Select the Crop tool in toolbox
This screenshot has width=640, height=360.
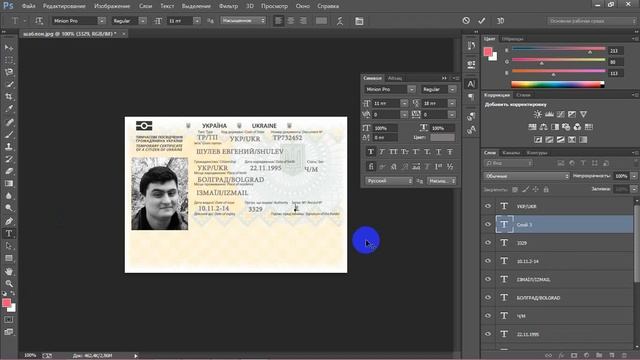[x=9, y=97]
